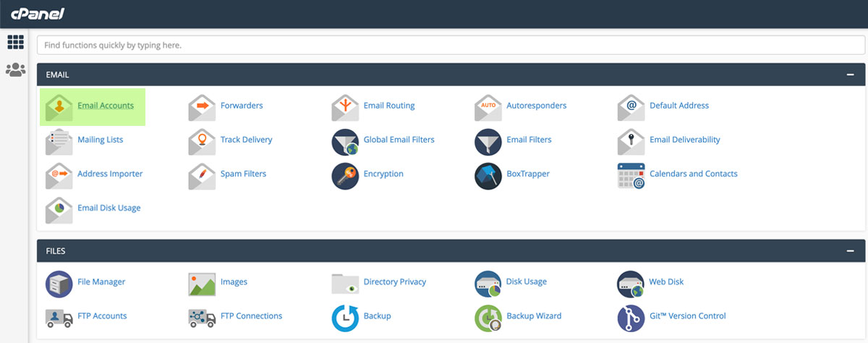Open User Manager people icon in sidebar

(15, 70)
